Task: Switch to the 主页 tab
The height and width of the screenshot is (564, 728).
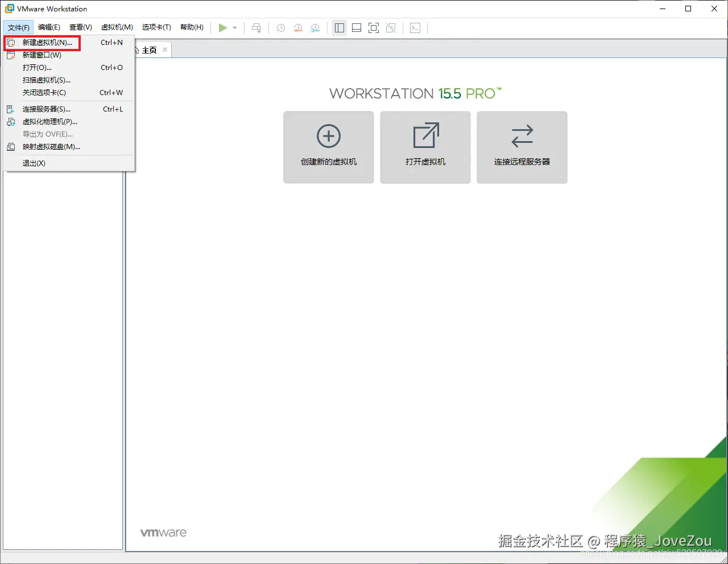Action: 149,50
